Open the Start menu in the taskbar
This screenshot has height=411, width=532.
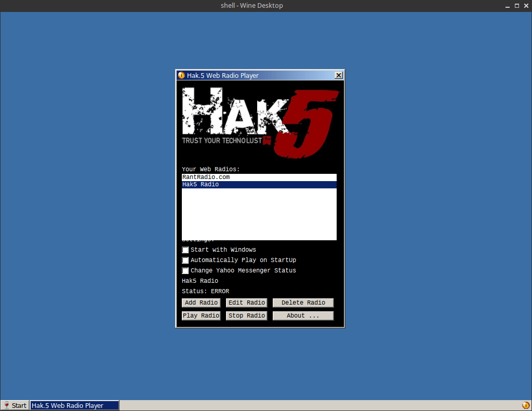[x=15, y=405]
